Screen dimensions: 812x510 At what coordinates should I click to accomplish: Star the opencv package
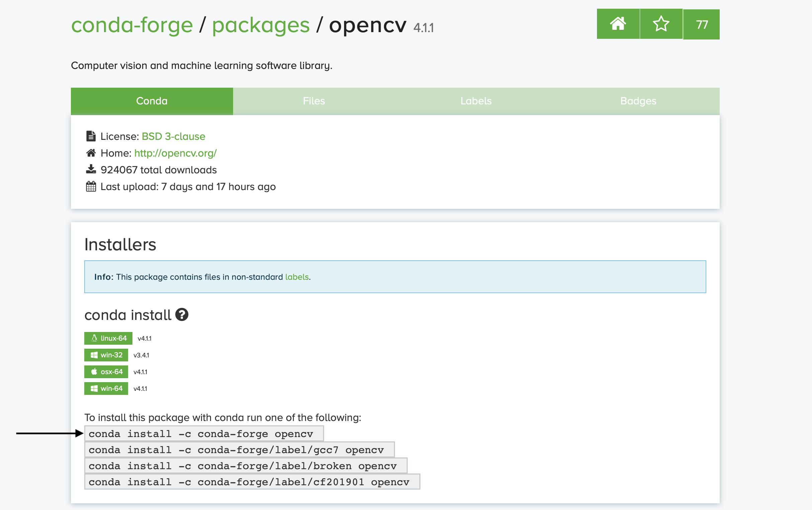(x=661, y=24)
